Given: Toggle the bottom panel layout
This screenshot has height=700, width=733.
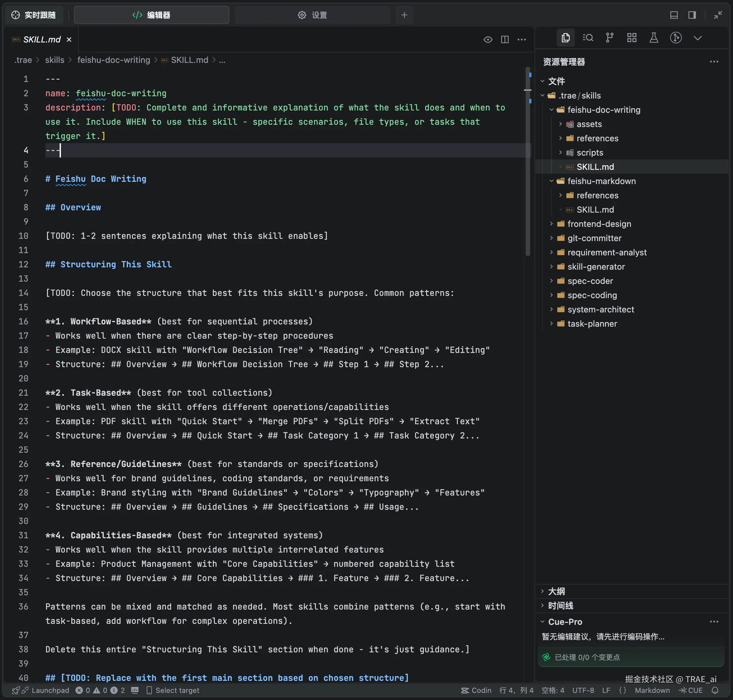Looking at the screenshot, I should [674, 15].
